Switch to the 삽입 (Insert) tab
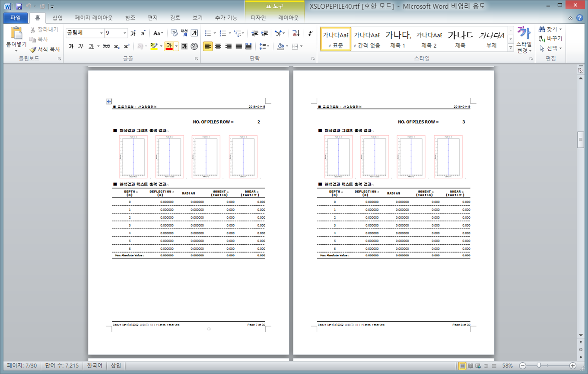Image resolution: width=588 pixels, height=374 pixels. tap(57, 18)
